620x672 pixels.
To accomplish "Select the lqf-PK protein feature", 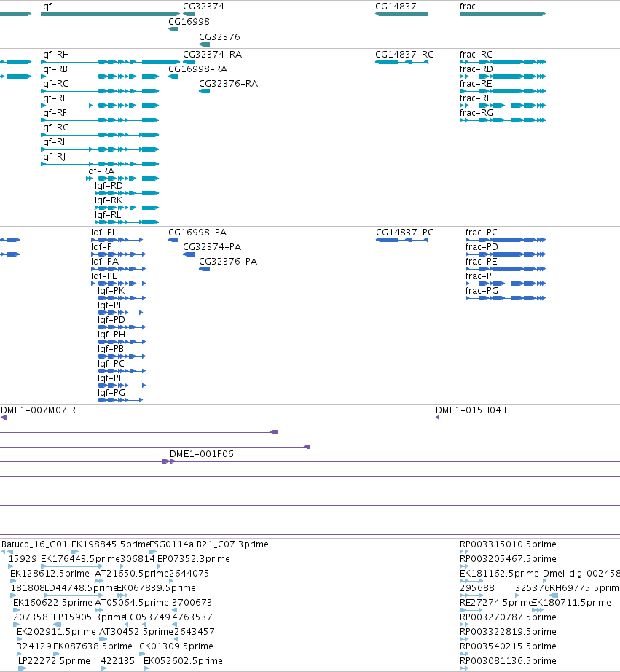I will [122, 298].
